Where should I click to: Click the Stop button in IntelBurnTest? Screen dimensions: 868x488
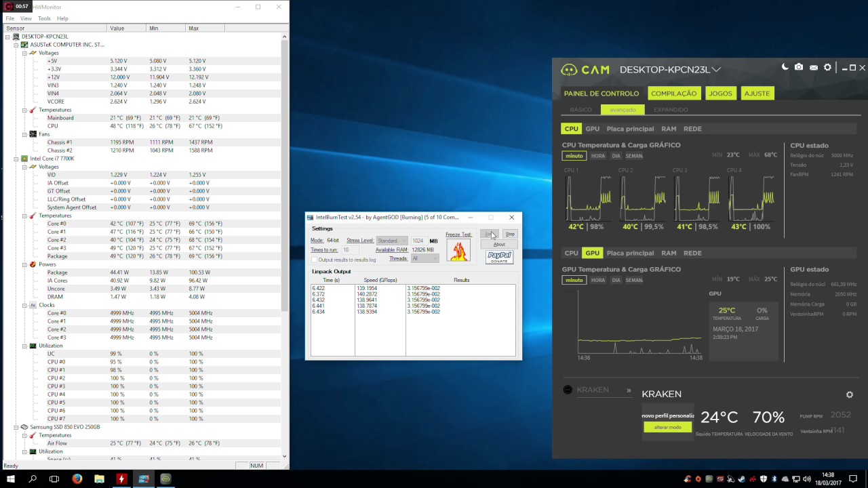click(x=510, y=235)
